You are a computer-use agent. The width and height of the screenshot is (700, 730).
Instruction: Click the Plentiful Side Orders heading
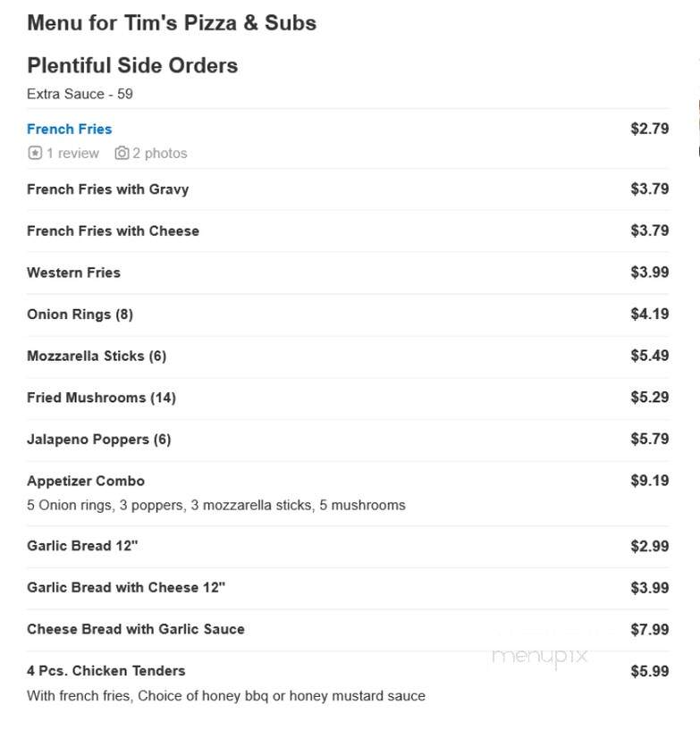[x=132, y=65]
